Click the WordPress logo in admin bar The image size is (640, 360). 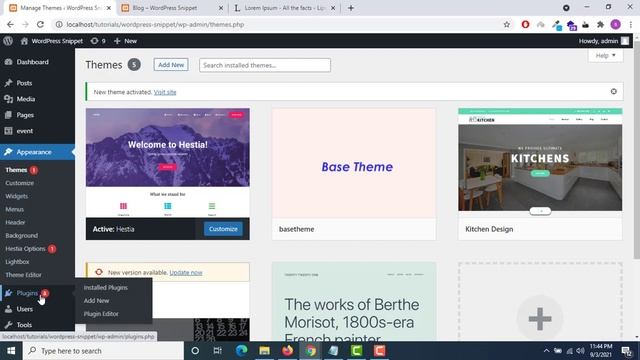pos(8,41)
